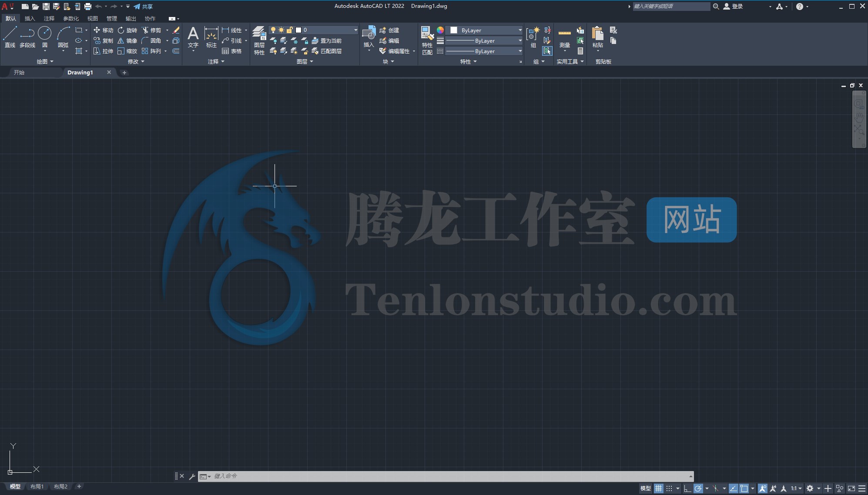Click the Table (表格) tool
Screen dimensions: 868x495
tap(231, 51)
